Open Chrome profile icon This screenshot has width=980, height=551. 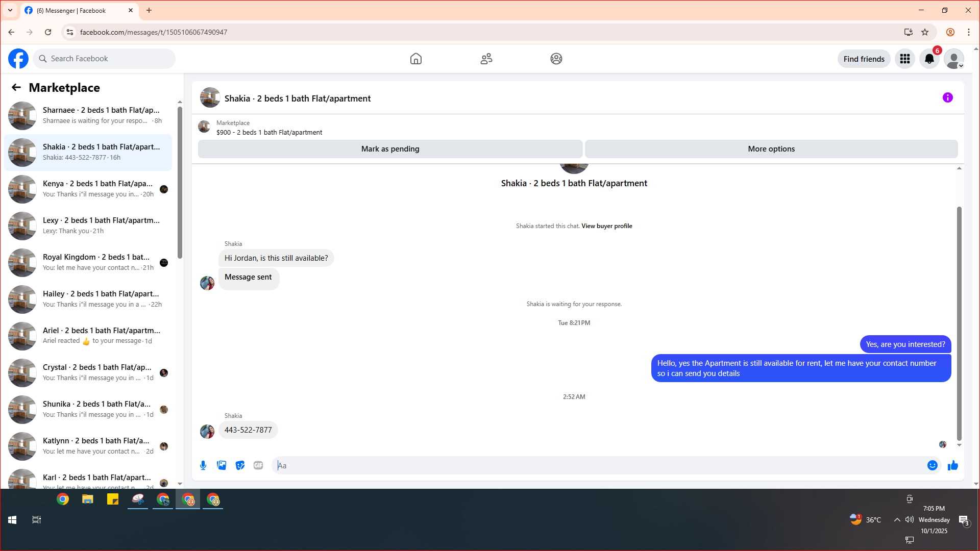pyautogui.click(x=950, y=32)
